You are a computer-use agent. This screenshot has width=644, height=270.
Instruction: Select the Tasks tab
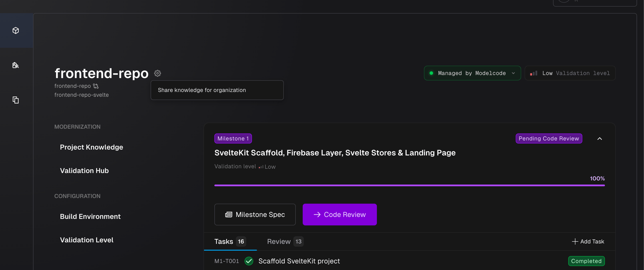coord(230,241)
